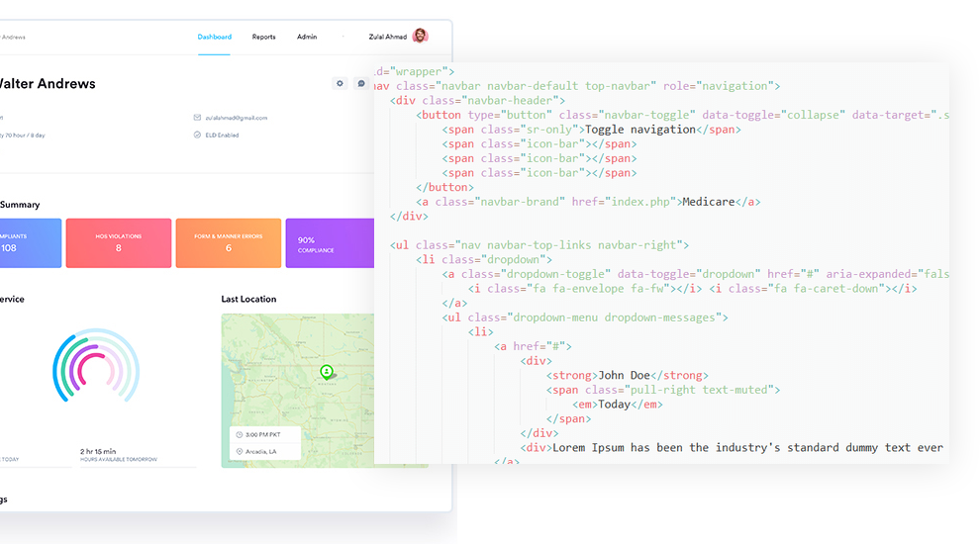Open the blue Compliants 108 summary card

[31, 243]
